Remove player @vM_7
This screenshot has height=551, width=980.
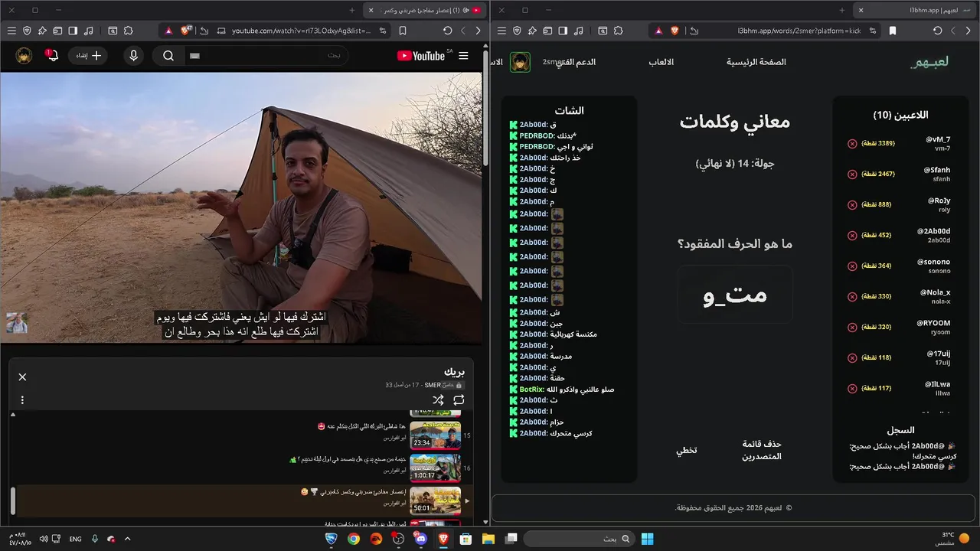(852, 144)
